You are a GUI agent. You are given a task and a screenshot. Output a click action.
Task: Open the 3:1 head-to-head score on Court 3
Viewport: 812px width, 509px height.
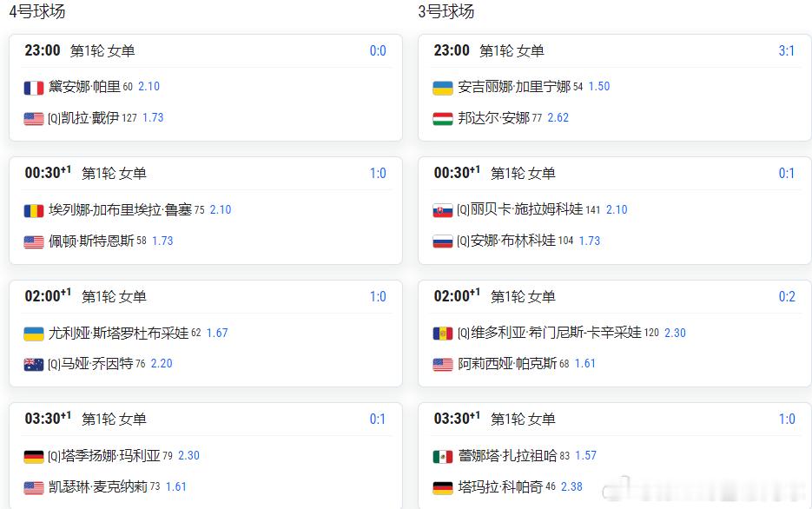point(787,50)
